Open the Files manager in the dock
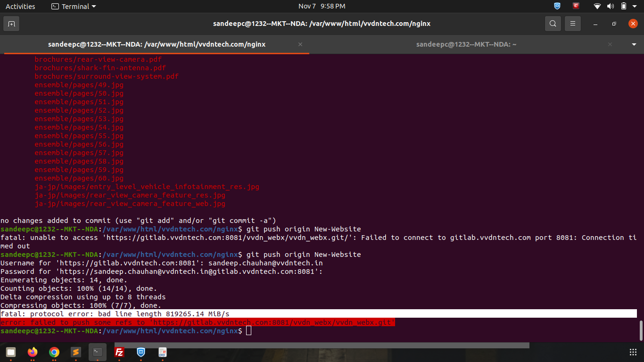The height and width of the screenshot is (362, 644). point(11,352)
